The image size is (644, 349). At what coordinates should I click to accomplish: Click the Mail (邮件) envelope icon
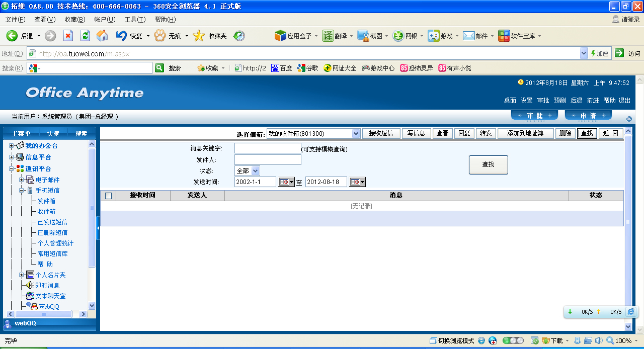pos(469,36)
